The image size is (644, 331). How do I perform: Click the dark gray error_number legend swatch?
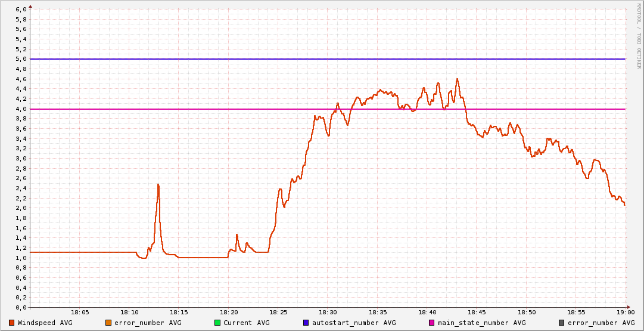click(x=561, y=323)
